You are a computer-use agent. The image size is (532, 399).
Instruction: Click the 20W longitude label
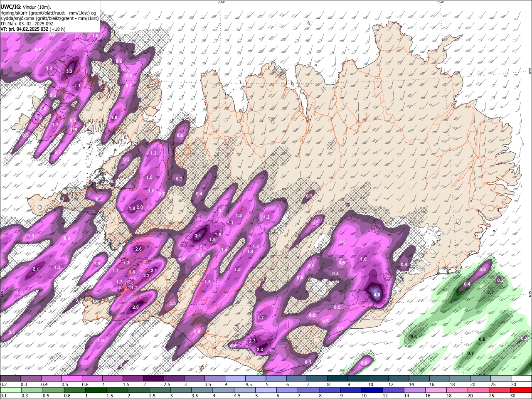[221, 2]
